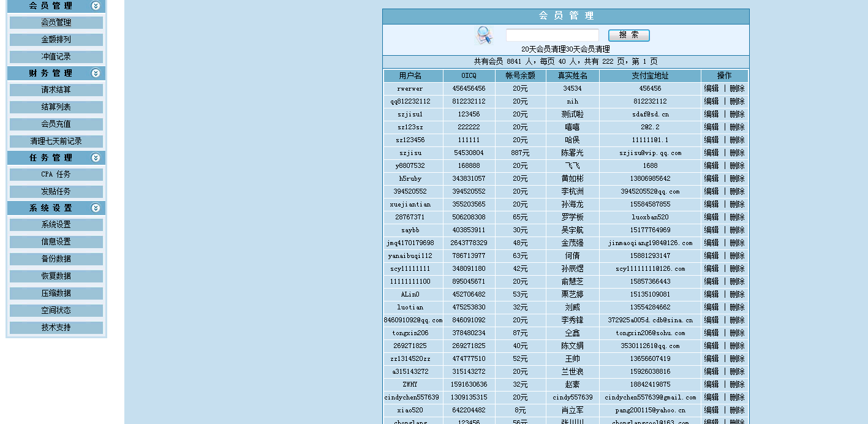The image size is (868, 424).
Task: Click the 支付宝地址 column header
Action: 651,76
